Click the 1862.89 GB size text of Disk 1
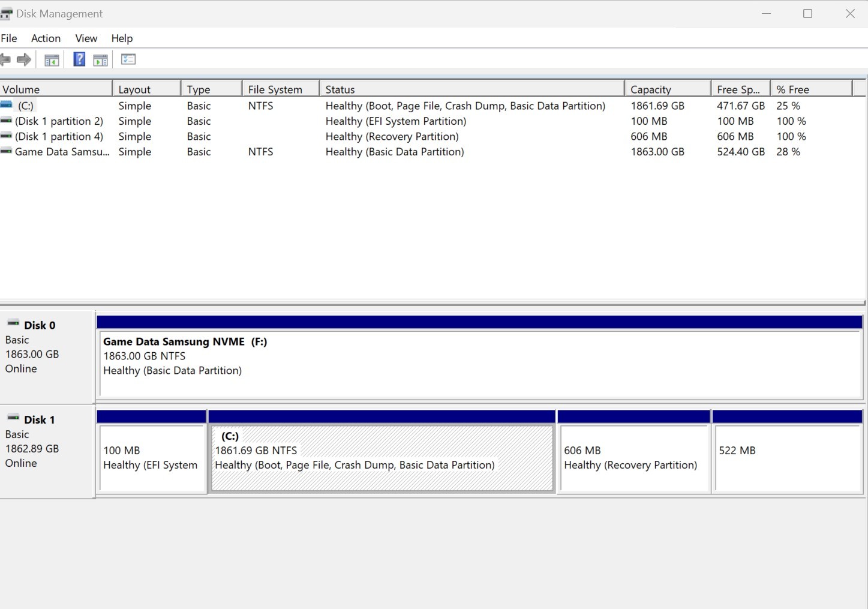The image size is (868, 609). pyautogui.click(x=32, y=449)
